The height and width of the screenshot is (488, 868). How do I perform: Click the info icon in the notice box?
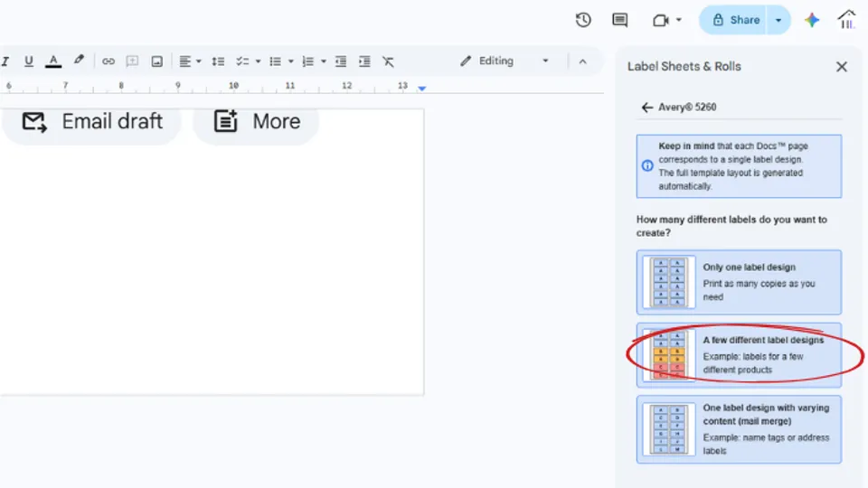point(647,166)
